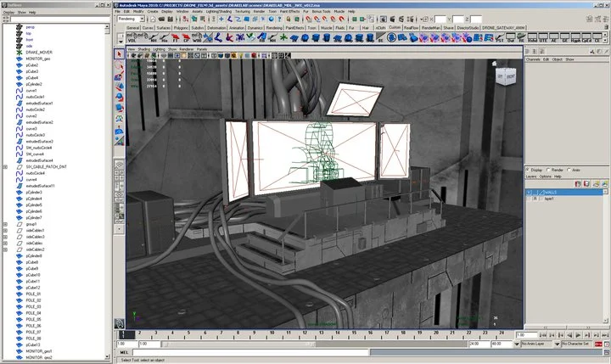Click the play backwards button
Screen dimensions: 611x364
click(569, 335)
